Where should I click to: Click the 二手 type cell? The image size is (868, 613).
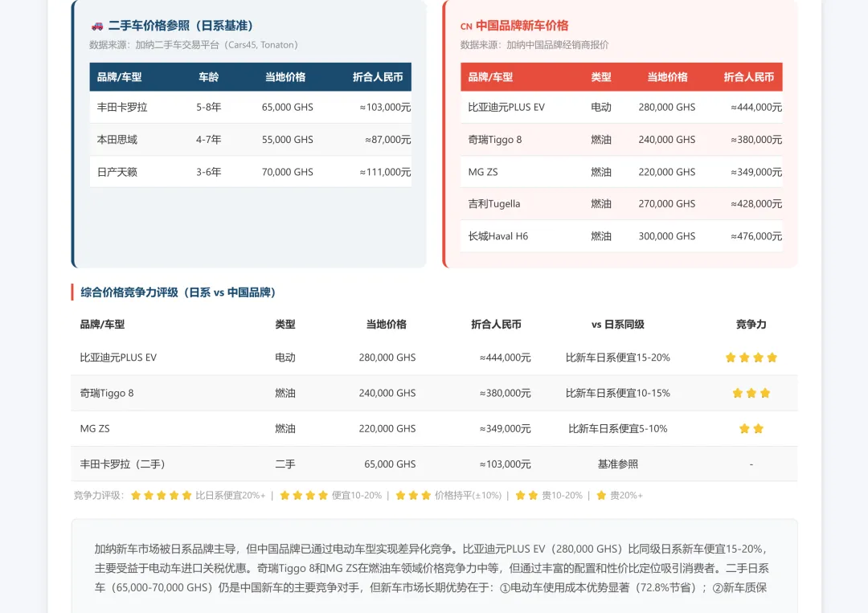click(285, 464)
